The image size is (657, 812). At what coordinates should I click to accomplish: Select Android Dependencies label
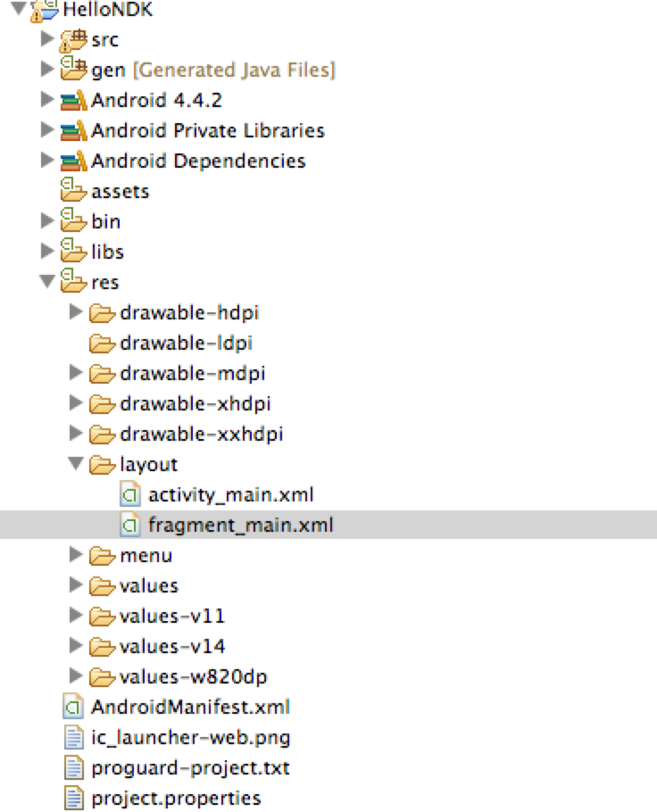[198, 161]
